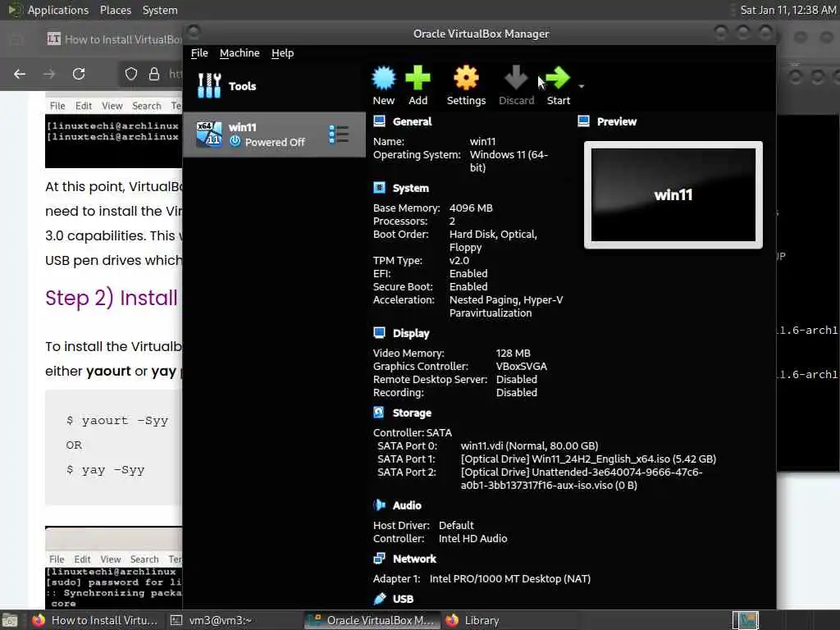Click the Base Memory 4096 MB value
840x630 pixels.
coord(471,208)
